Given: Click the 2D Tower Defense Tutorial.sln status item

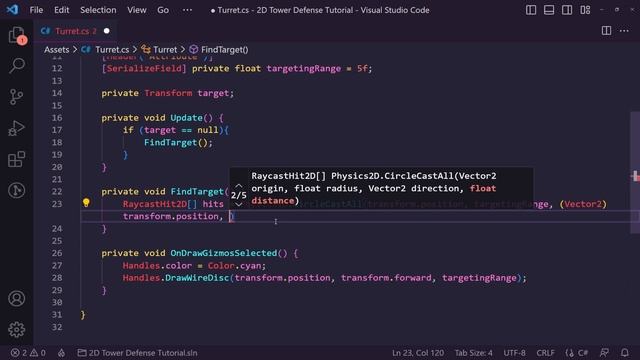Looking at the screenshot, I should pos(138,353).
